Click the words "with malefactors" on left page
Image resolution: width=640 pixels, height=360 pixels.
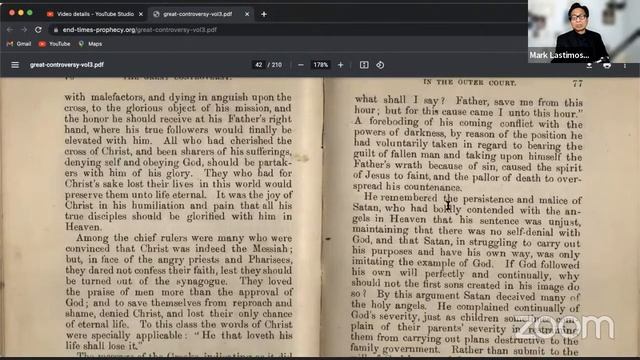pyautogui.click(x=104, y=97)
